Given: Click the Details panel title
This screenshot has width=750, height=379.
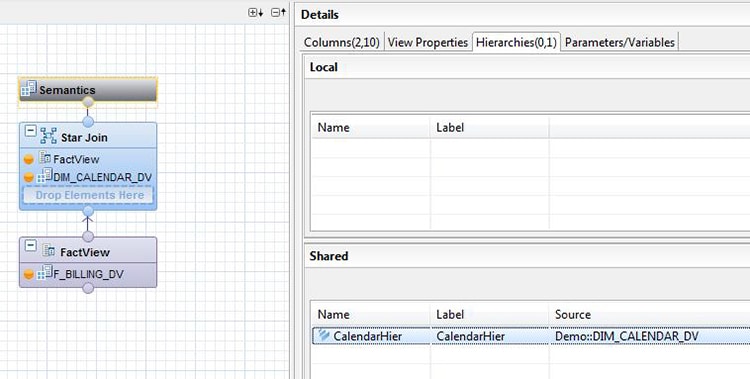Looking at the screenshot, I should click(320, 15).
